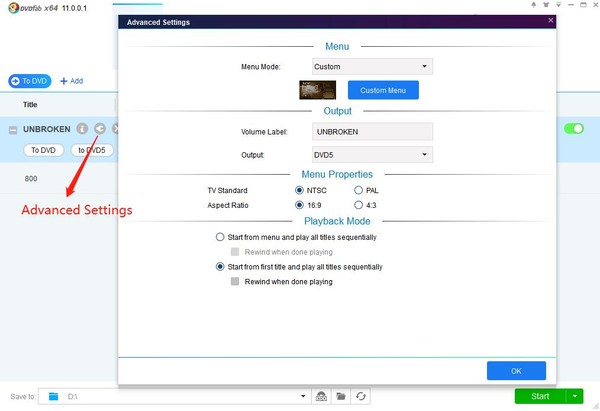The width and height of the screenshot is (600, 411).
Task: Open the Start button dropdown arrow
Action: pos(575,396)
